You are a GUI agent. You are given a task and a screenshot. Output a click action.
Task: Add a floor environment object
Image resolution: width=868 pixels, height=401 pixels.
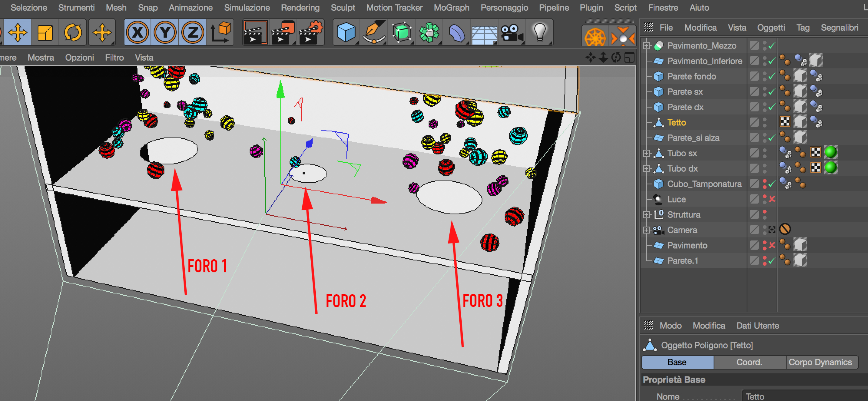click(x=485, y=35)
